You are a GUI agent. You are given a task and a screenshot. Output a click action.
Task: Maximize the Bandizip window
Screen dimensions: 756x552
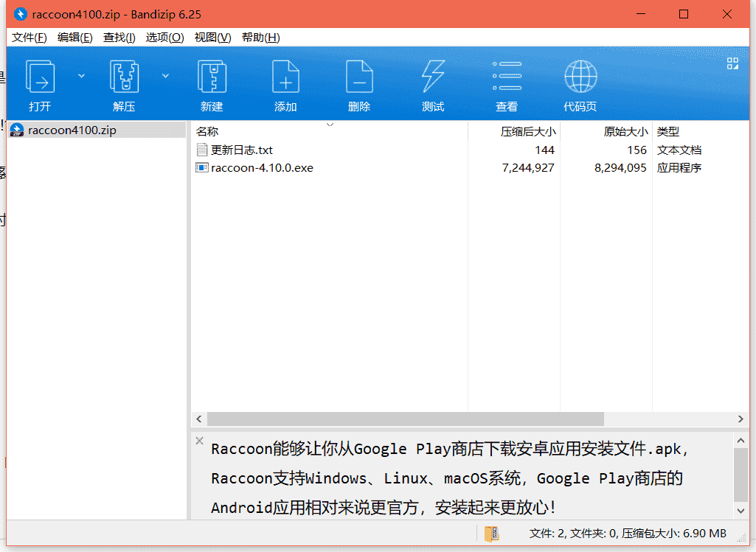click(684, 15)
